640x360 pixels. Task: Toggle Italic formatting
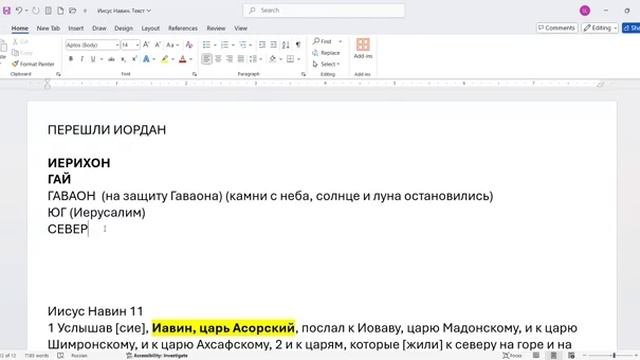[x=82, y=59]
